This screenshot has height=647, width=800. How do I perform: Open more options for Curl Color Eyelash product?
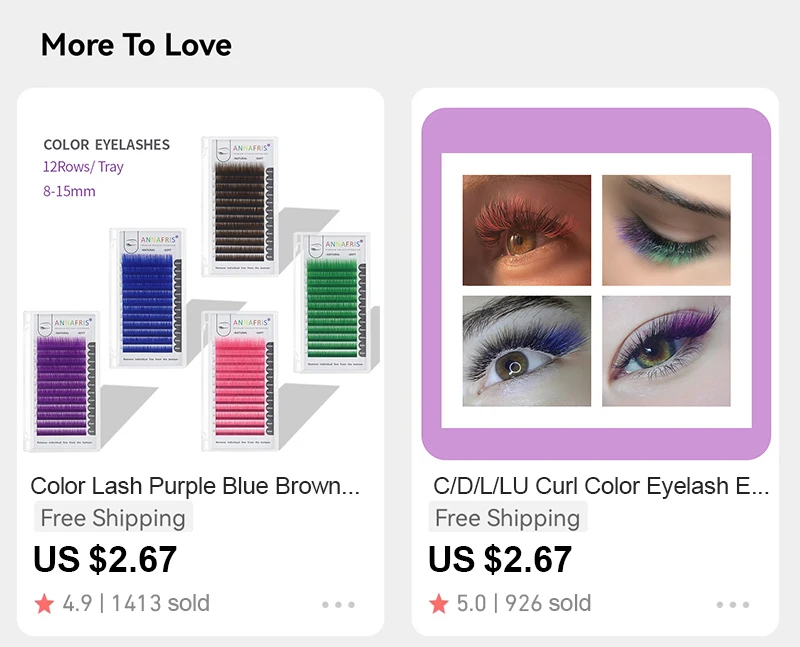tap(733, 605)
